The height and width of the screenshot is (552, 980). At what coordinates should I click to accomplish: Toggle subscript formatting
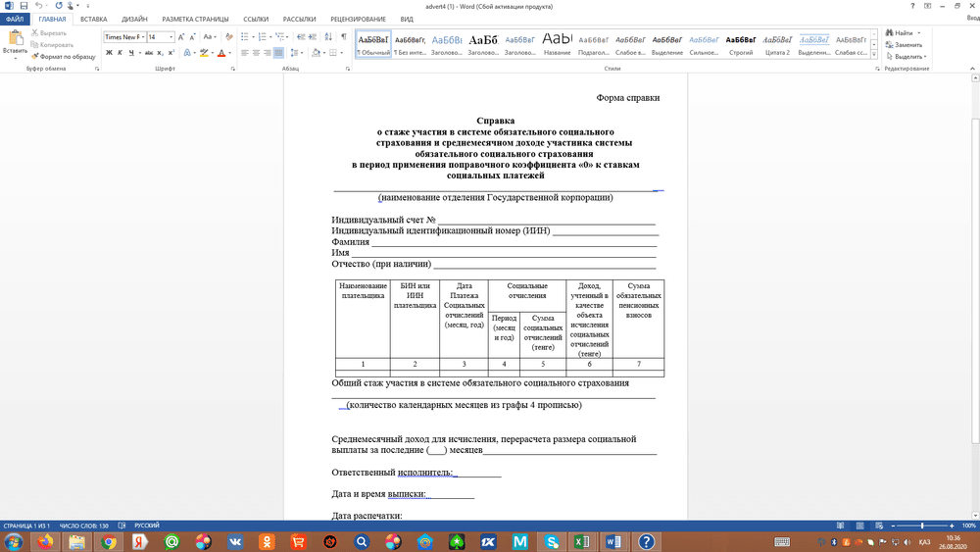click(x=160, y=53)
